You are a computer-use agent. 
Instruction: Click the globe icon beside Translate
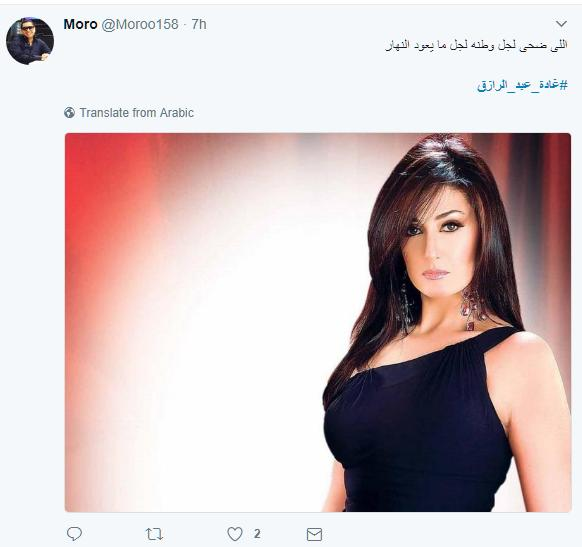(x=69, y=112)
